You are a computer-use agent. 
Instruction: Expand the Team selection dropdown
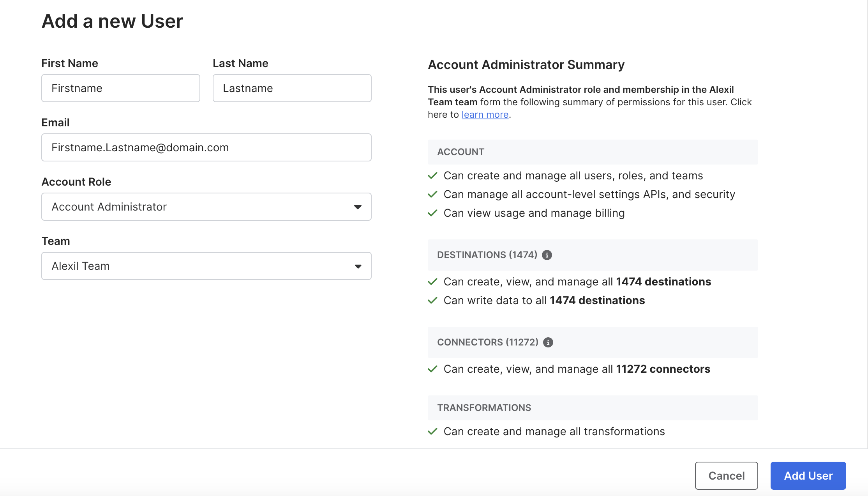[x=358, y=266]
